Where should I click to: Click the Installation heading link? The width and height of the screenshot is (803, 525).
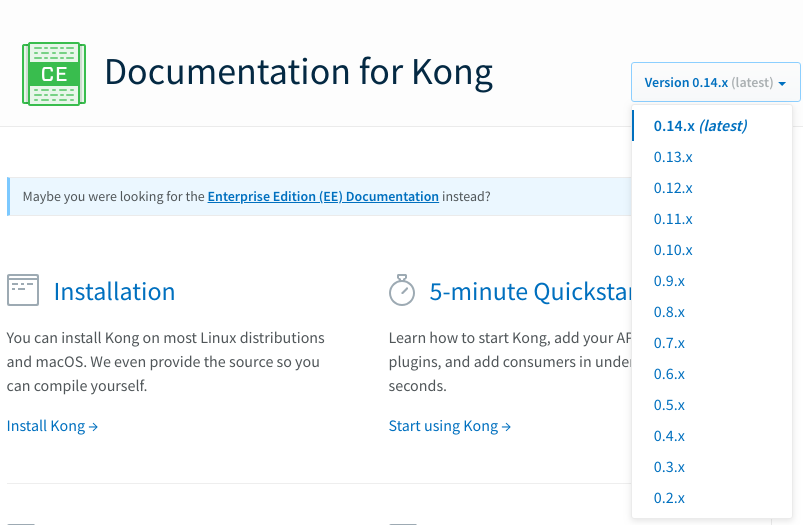[x=114, y=291]
